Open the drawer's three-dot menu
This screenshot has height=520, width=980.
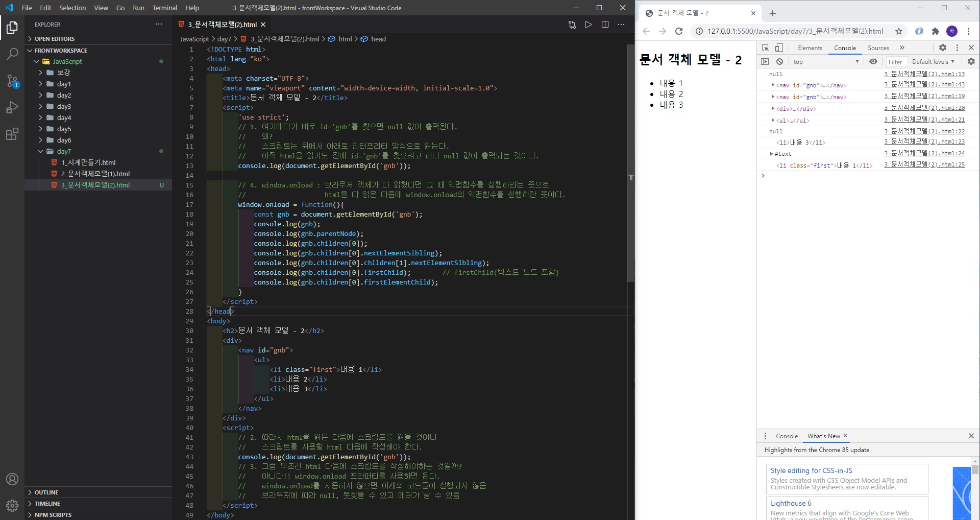765,436
